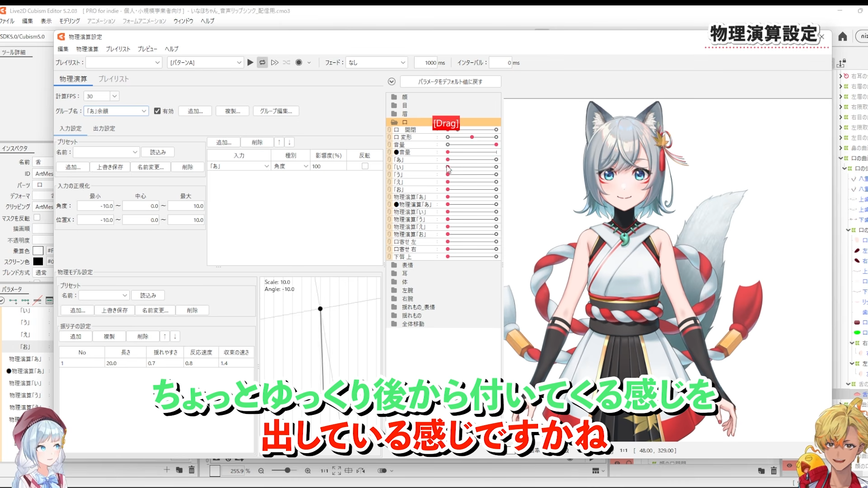Click the record circle icon
The width and height of the screenshot is (868, 488).
click(x=299, y=63)
